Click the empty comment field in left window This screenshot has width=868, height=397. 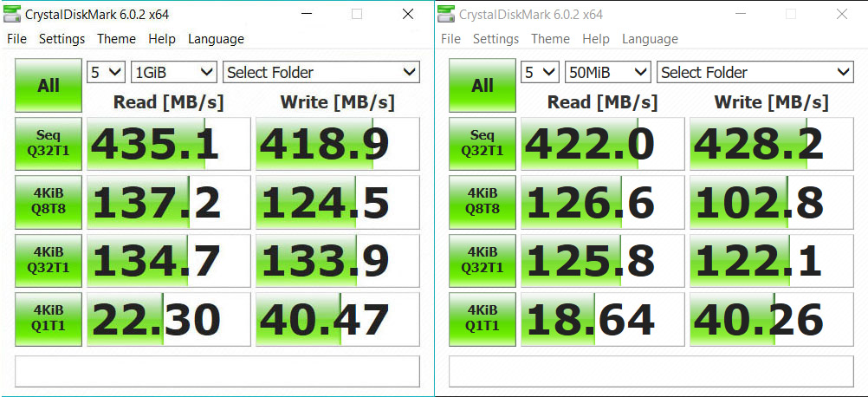pyautogui.click(x=217, y=372)
